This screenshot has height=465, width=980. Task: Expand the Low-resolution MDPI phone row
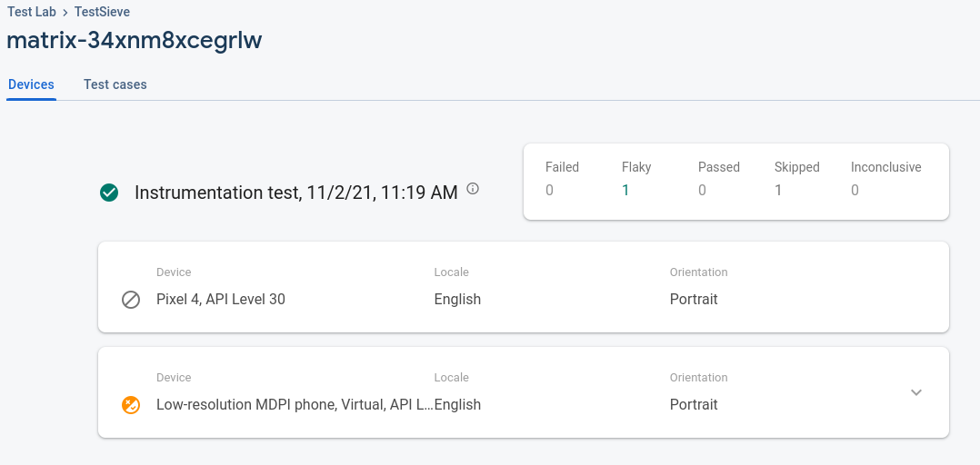(916, 392)
